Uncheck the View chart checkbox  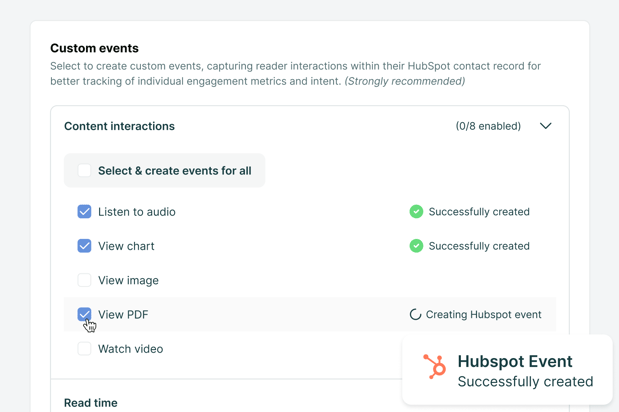[84, 246]
